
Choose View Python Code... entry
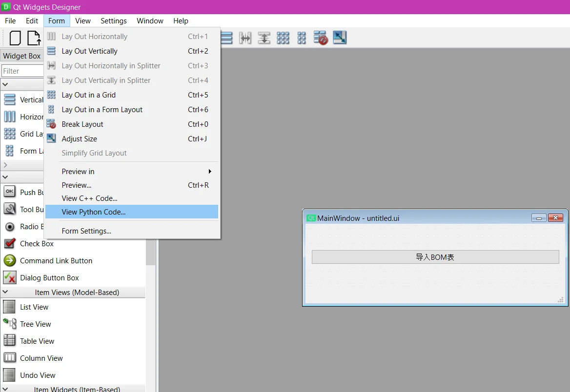point(132,212)
